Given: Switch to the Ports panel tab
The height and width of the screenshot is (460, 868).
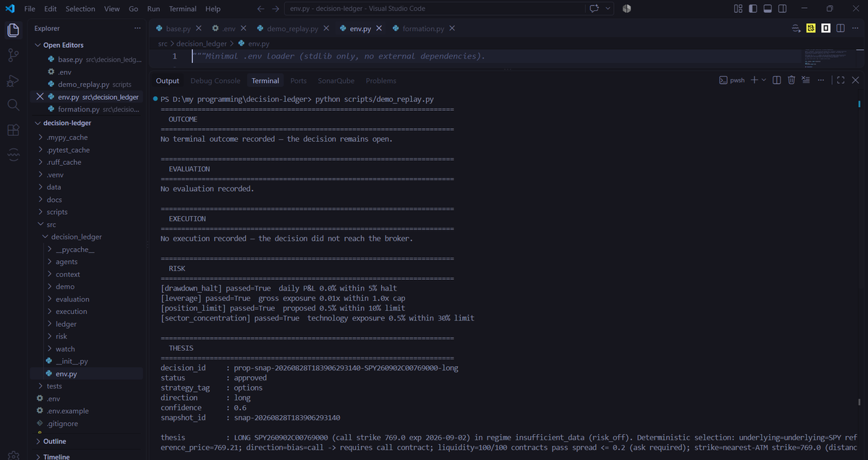Looking at the screenshot, I should (x=298, y=81).
